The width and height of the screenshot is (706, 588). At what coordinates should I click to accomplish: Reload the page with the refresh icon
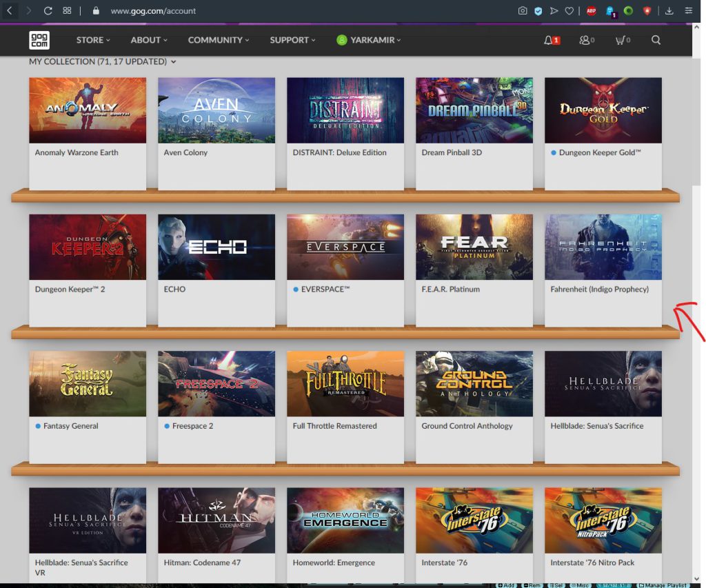tap(48, 10)
